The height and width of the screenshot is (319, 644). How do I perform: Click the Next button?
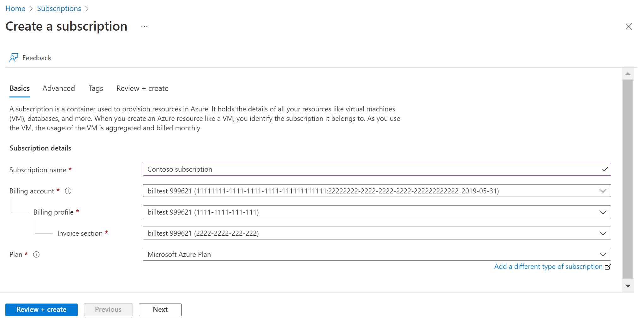(160, 310)
